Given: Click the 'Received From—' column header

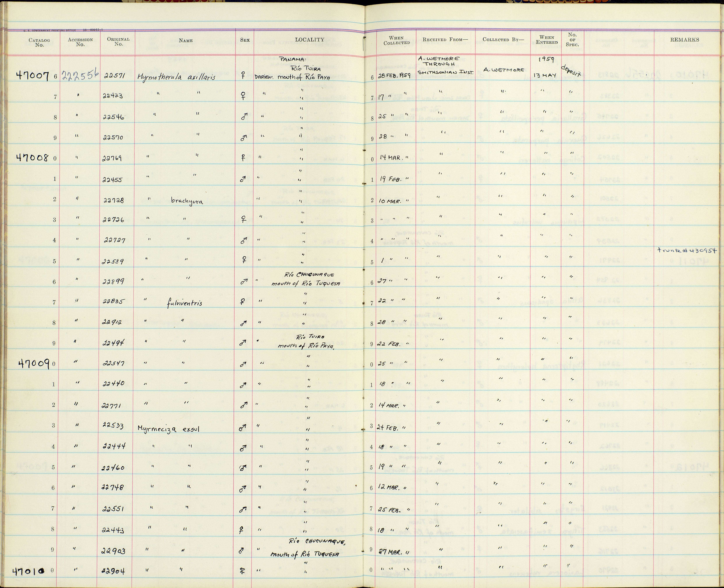Looking at the screenshot, I should (x=445, y=39).
